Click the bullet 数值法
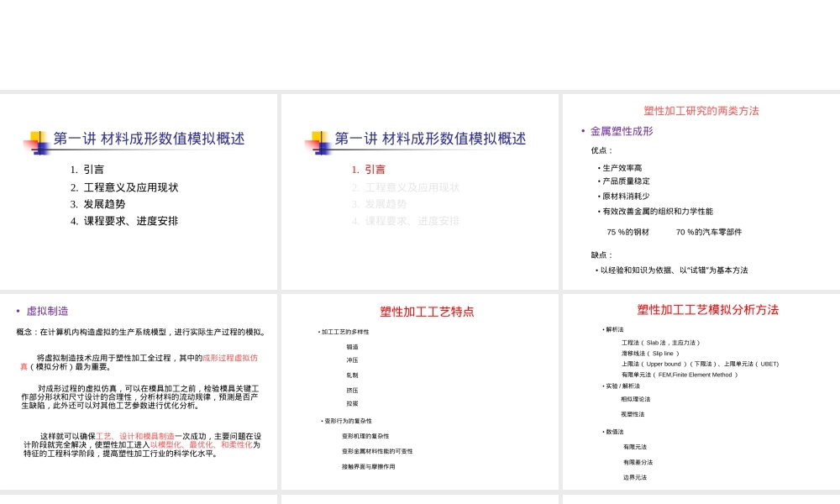Screen dimensions: 840x504 615,432
